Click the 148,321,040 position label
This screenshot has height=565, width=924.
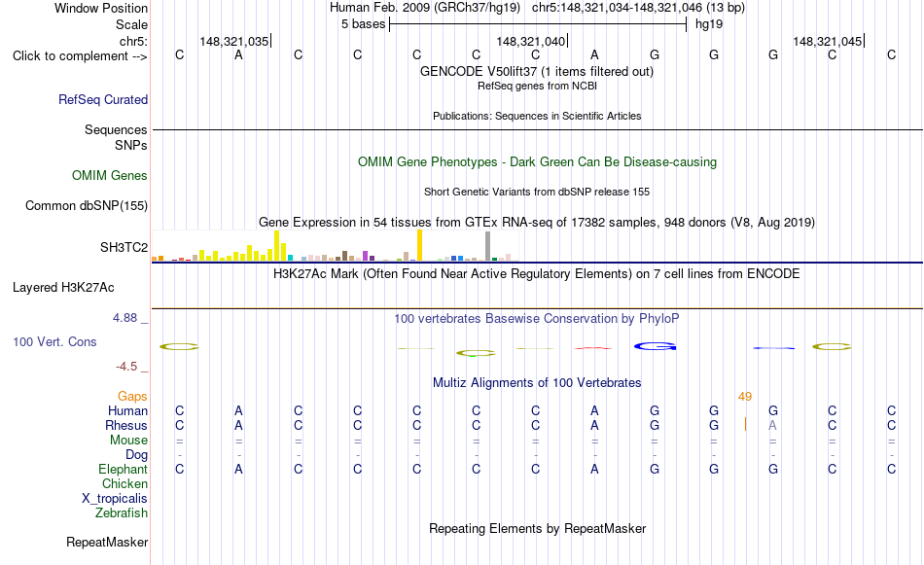(531, 41)
